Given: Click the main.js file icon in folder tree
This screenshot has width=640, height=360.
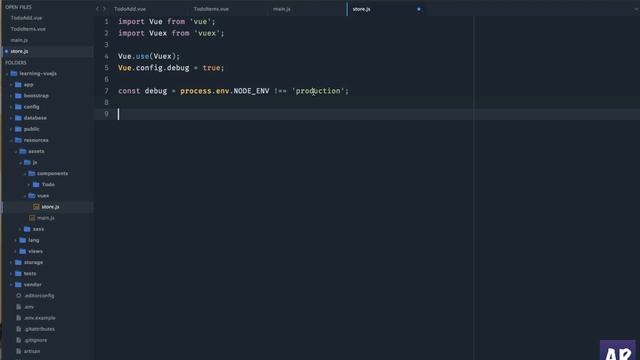Looking at the screenshot, I should pyautogui.click(x=32, y=218).
